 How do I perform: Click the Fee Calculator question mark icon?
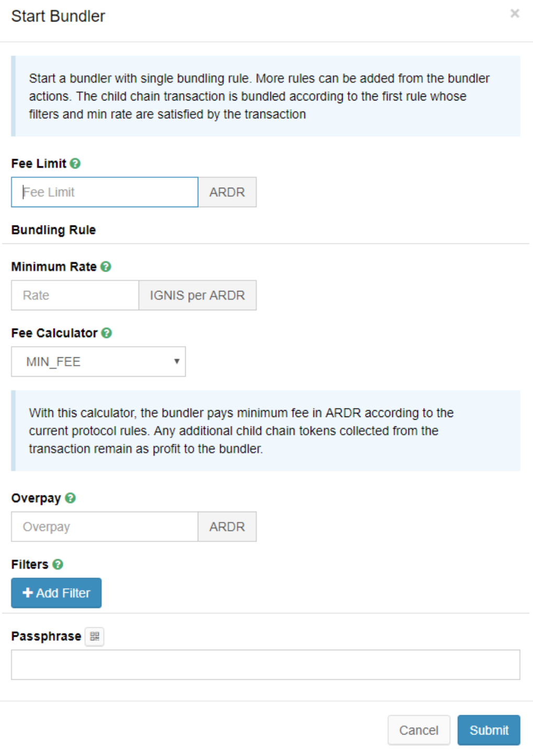click(x=107, y=333)
